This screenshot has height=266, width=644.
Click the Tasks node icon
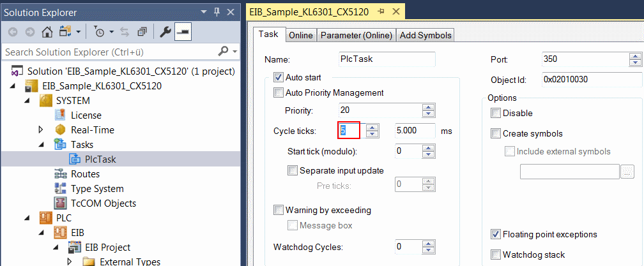pyautogui.click(x=60, y=144)
